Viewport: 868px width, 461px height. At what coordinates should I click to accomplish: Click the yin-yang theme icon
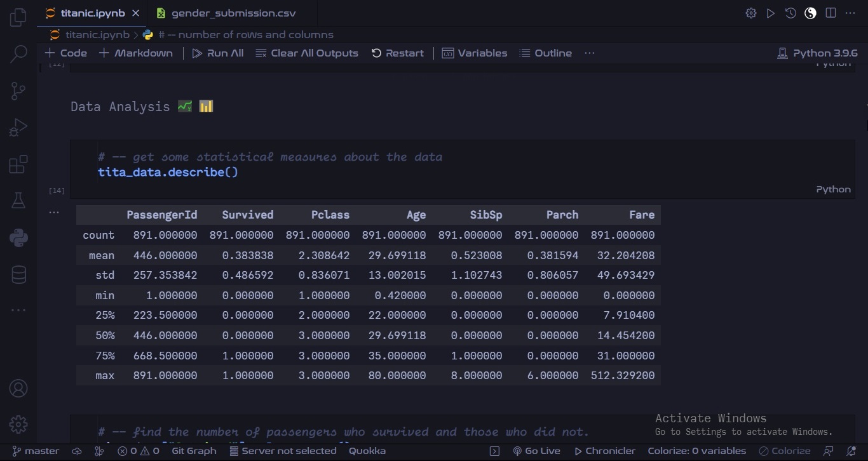810,13
